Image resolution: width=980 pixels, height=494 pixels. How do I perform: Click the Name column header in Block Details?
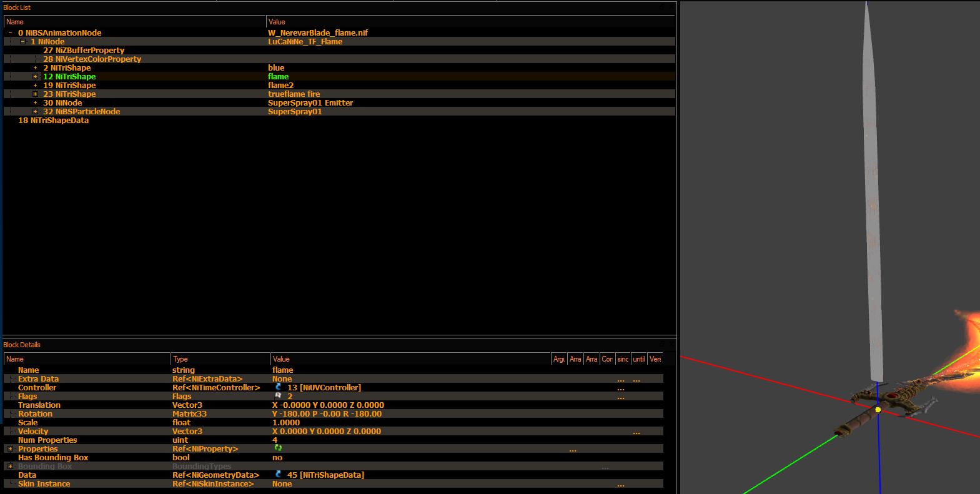point(87,359)
